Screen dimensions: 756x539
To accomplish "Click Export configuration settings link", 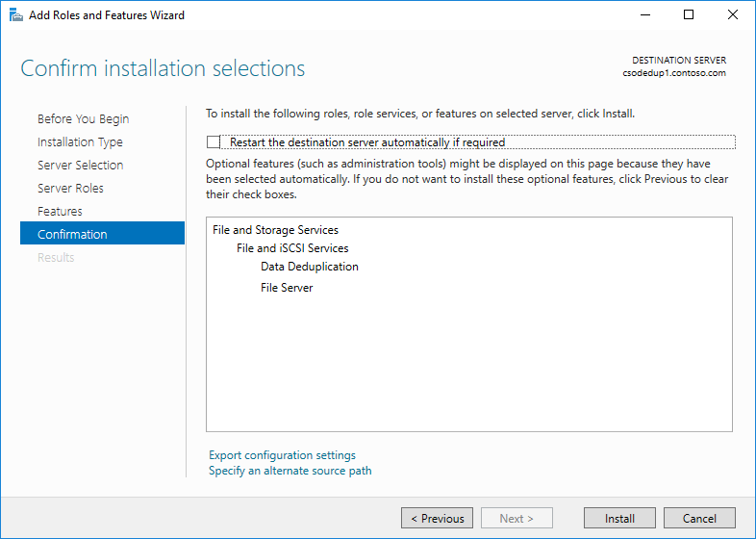I will 282,455.
